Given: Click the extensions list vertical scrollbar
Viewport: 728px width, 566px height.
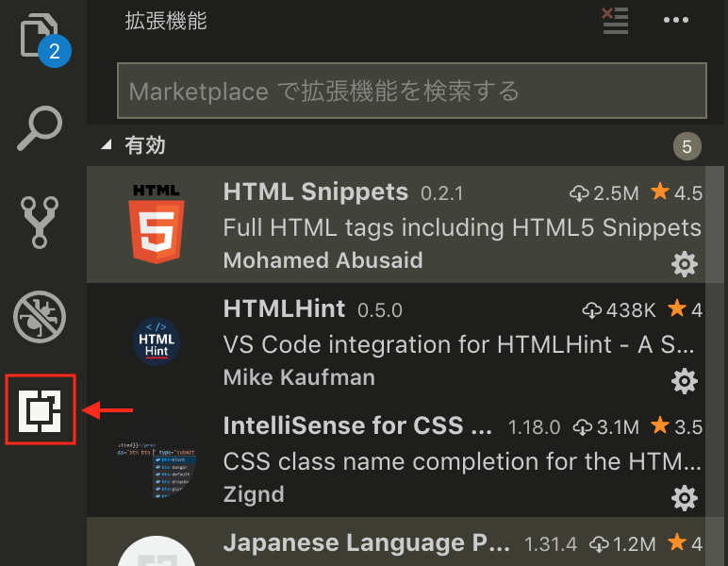Looking at the screenshot, I should click(x=714, y=366).
